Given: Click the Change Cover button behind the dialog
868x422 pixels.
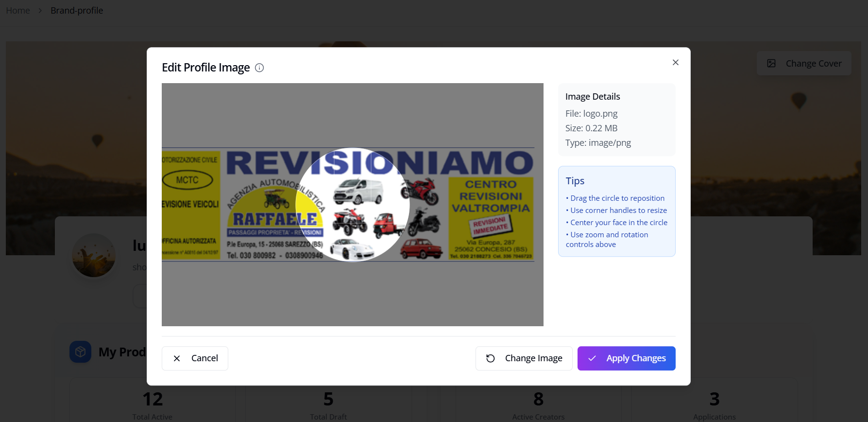Looking at the screenshot, I should click(804, 63).
